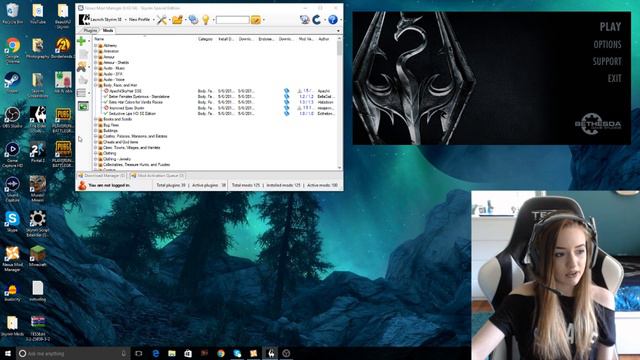The height and width of the screenshot is (360, 640).
Task: Click the computer globe icon near help
Action: point(304,19)
